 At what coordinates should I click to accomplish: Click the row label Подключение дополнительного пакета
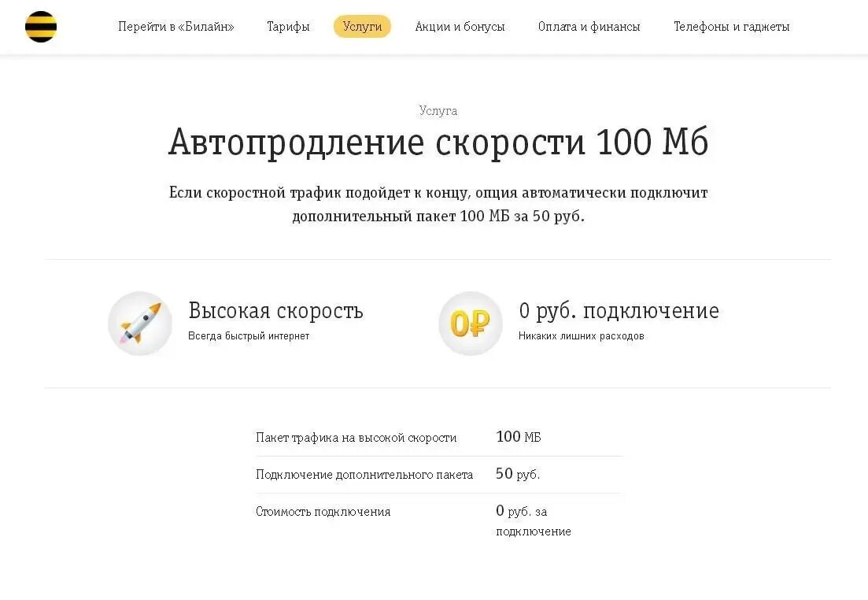364,475
